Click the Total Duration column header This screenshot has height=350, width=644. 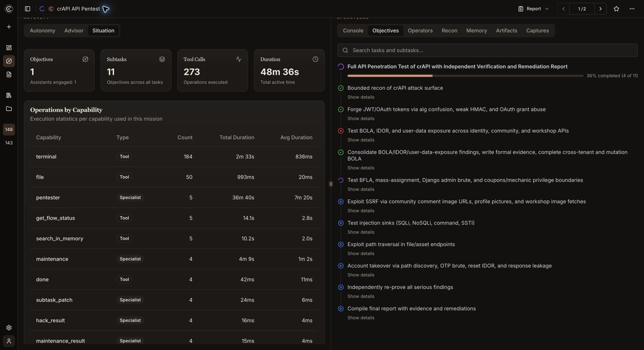(237, 137)
